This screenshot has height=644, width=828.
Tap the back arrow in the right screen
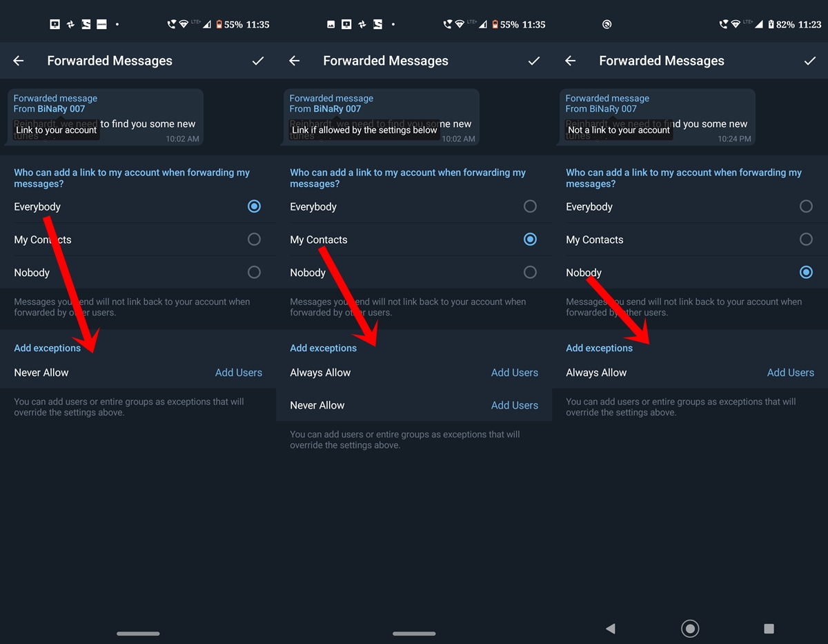click(x=571, y=61)
